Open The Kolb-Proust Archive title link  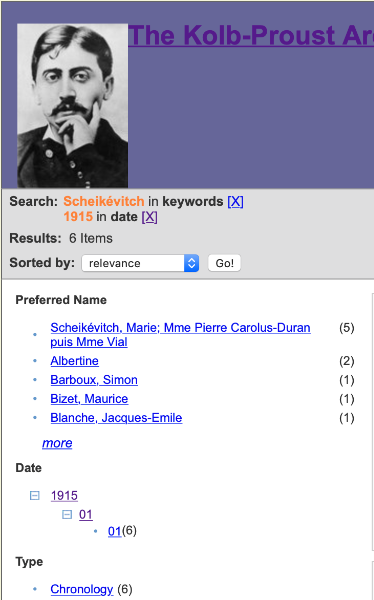click(x=251, y=36)
